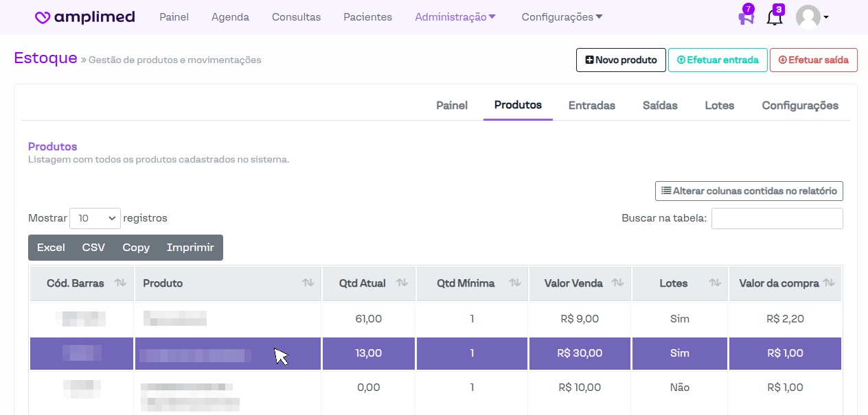The image size is (868, 415).
Task: Sort by Valor Venda column arrows
Action: tap(617, 283)
